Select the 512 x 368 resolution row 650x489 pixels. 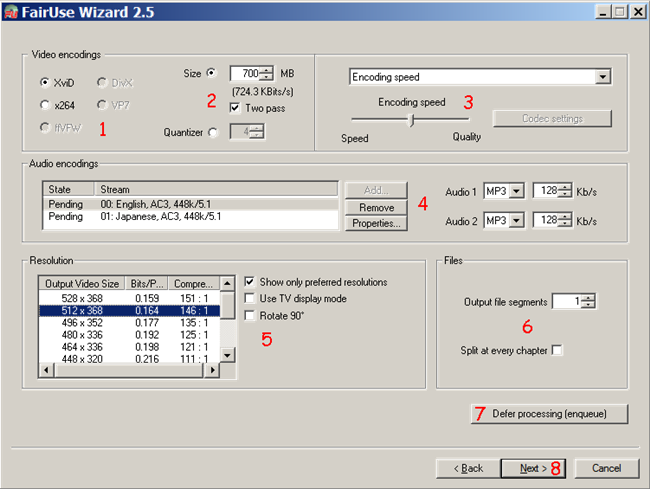129,310
